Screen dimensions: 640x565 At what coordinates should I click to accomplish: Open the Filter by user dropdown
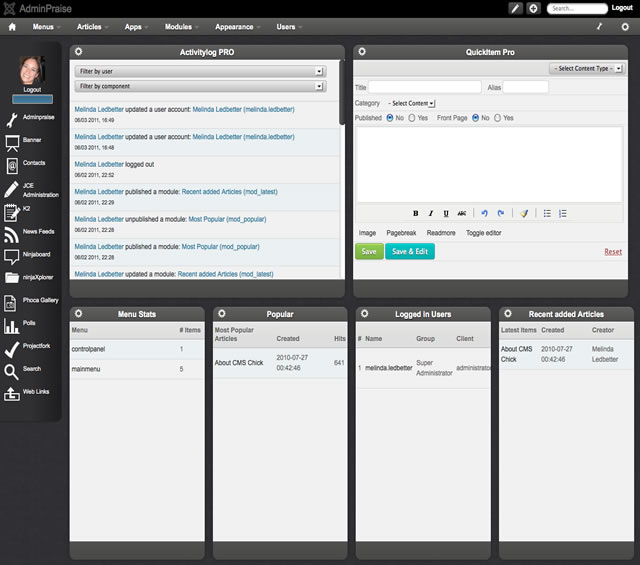pos(200,72)
